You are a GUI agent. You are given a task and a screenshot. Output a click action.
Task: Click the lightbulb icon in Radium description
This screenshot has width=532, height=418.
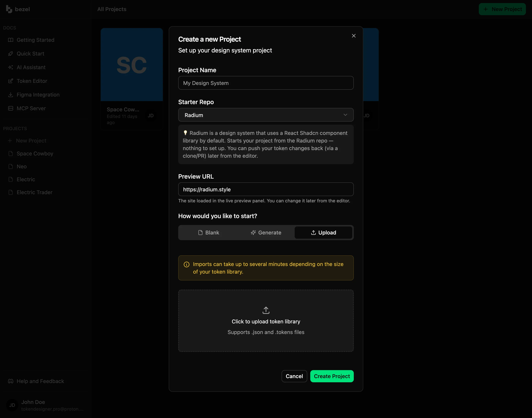coord(185,133)
